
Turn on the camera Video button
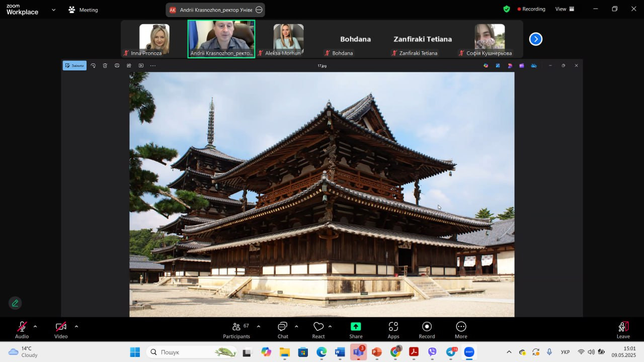click(x=61, y=329)
